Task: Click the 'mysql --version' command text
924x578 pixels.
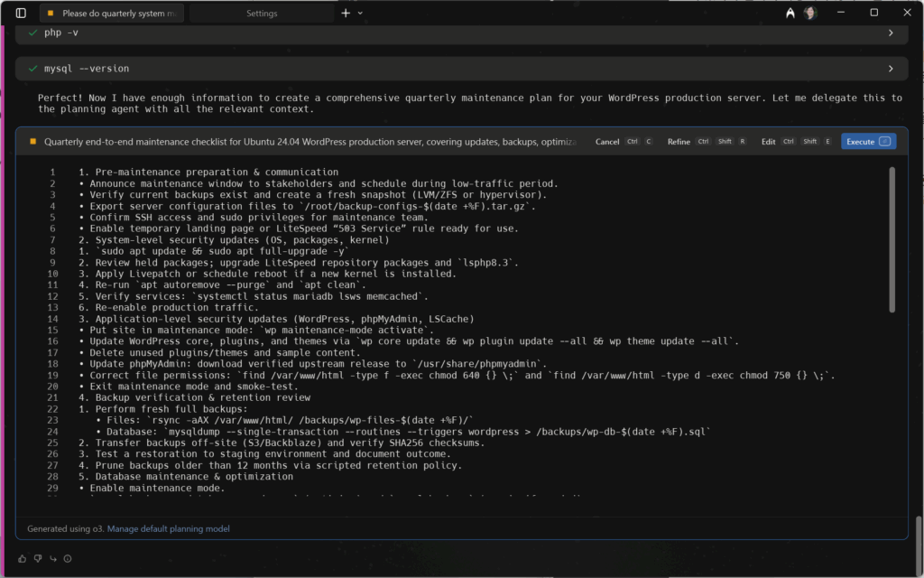Action: [87, 69]
